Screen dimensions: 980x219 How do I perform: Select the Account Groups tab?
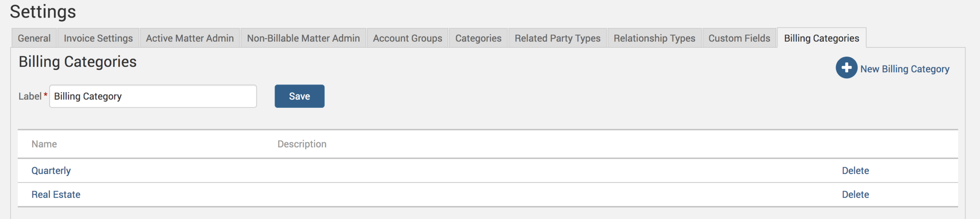point(407,38)
